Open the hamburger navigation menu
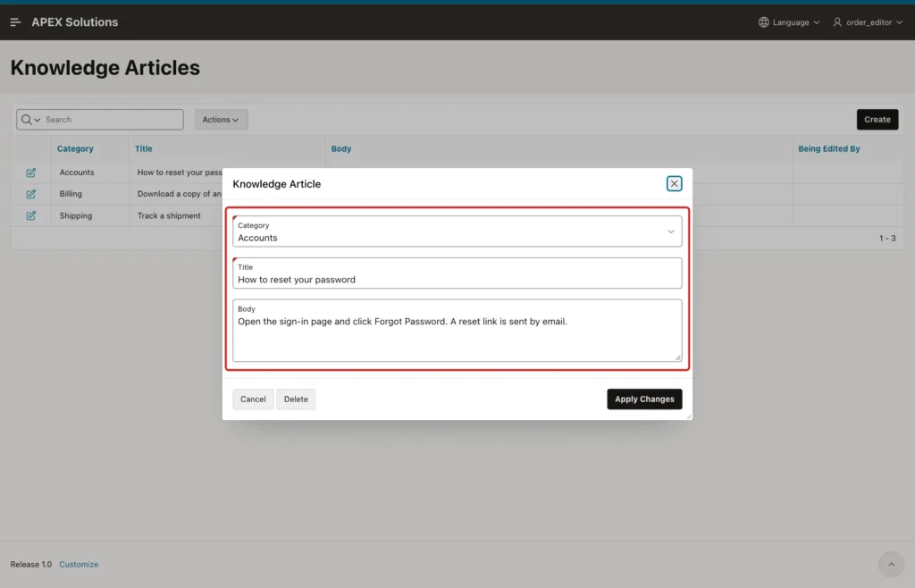This screenshot has width=915, height=588. tap(16, 22)
